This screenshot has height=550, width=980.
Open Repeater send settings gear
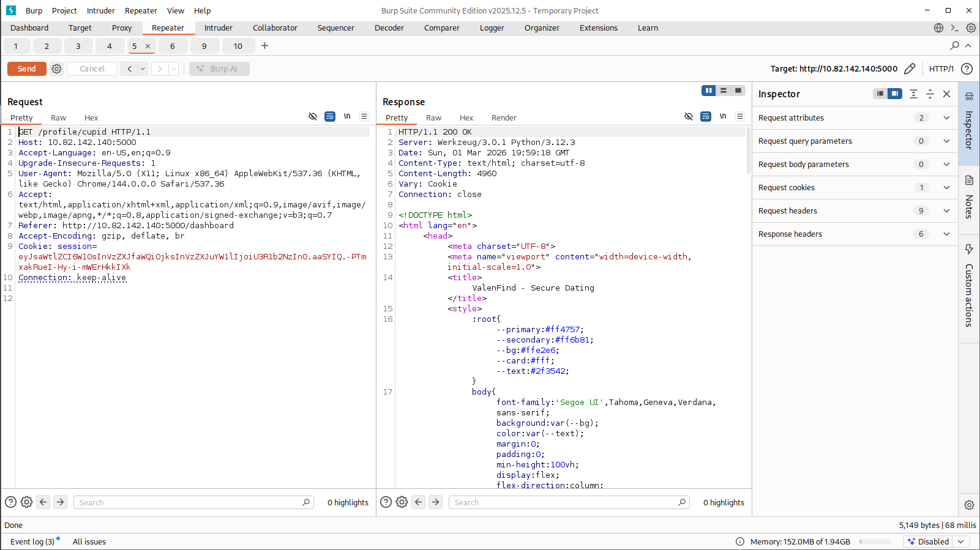57,69
